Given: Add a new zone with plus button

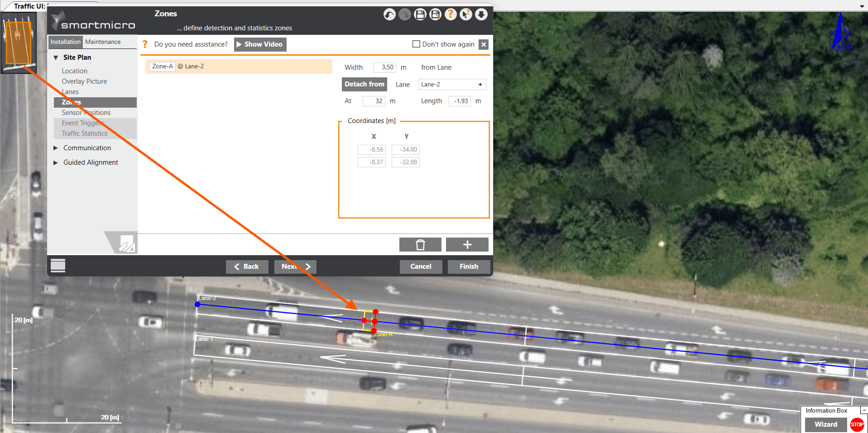Looking at the screenshot, I should [467, 245].
